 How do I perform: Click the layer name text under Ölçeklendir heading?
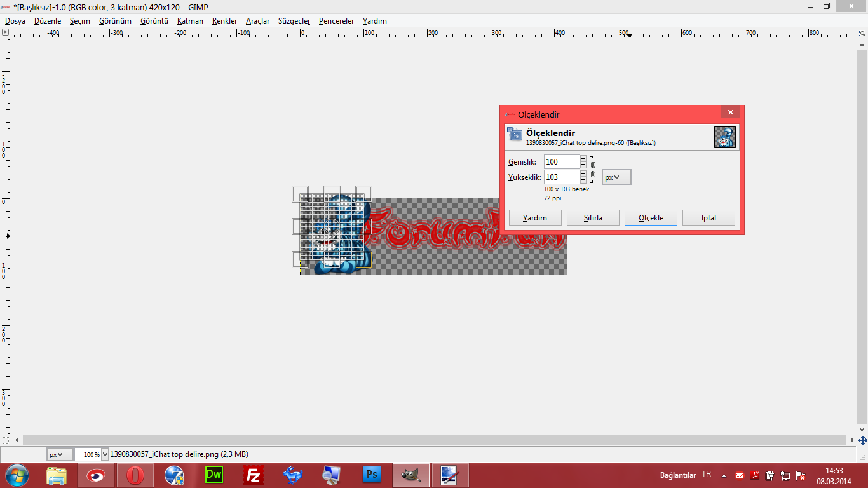590,143
